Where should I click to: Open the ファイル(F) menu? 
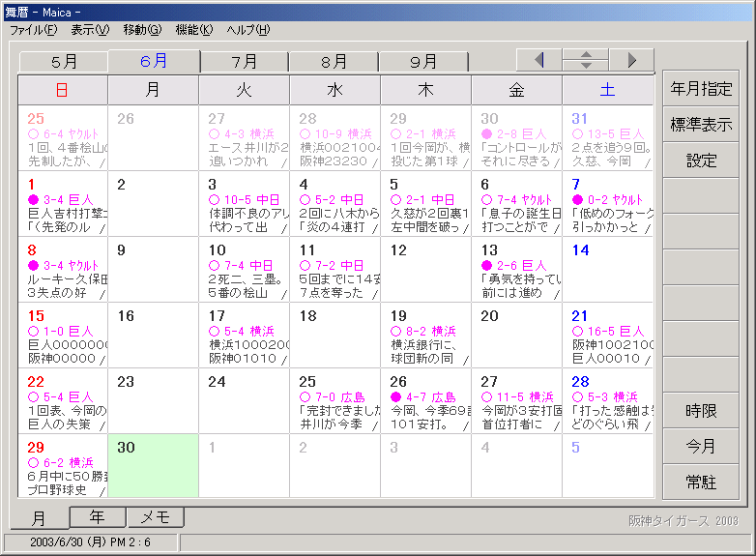tap(33, 30)
